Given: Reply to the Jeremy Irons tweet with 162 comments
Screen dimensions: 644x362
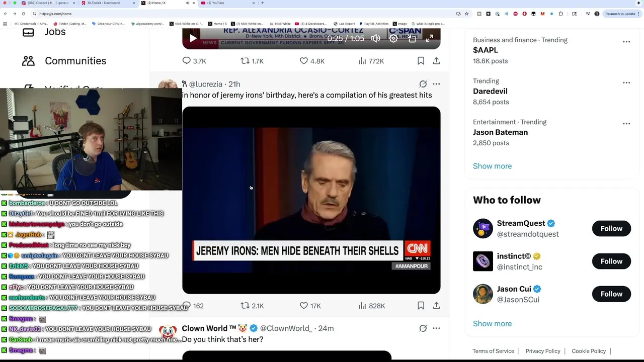Looking at the screenshot, I should (193, 306).
